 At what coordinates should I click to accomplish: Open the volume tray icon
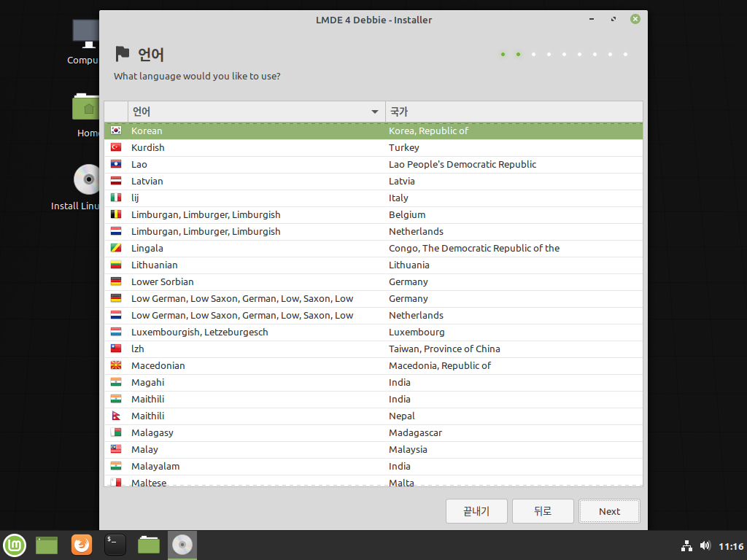(705, 545)
